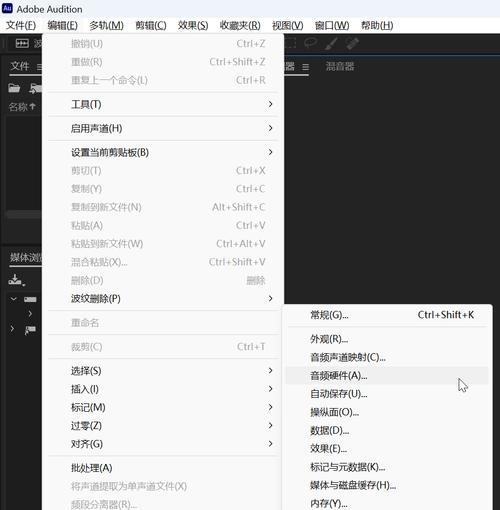The image size is (500, 510).
Task: Open 标记与元数据(K)... preferences
Action: click(x=387, y=467)
